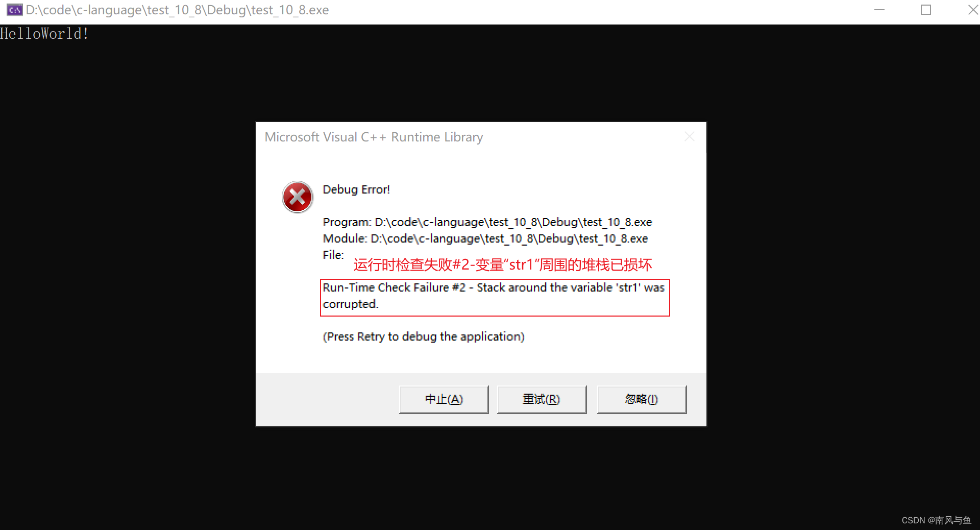Close the test_10_8.exe console window
The width and height of the screenshot is (980, 530).
[x=973, y=10]
